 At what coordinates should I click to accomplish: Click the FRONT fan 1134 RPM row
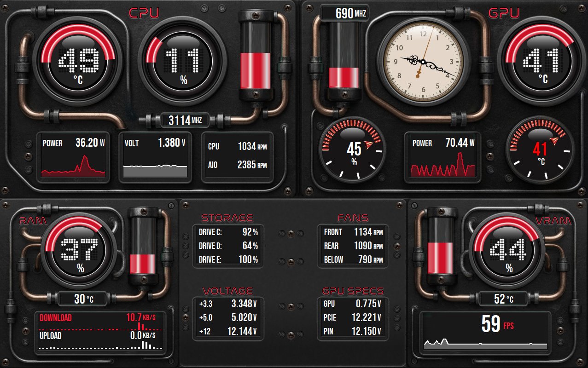click(353, 232)
